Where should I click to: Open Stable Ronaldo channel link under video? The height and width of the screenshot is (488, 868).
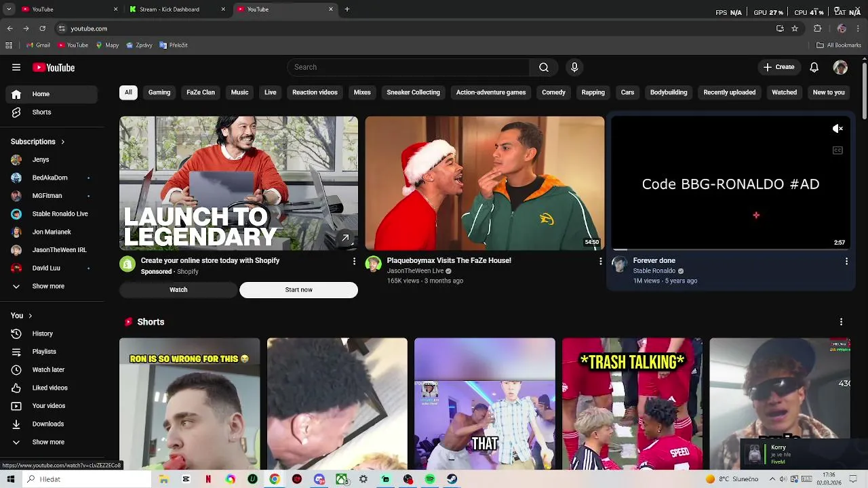(x=654, y=271)
